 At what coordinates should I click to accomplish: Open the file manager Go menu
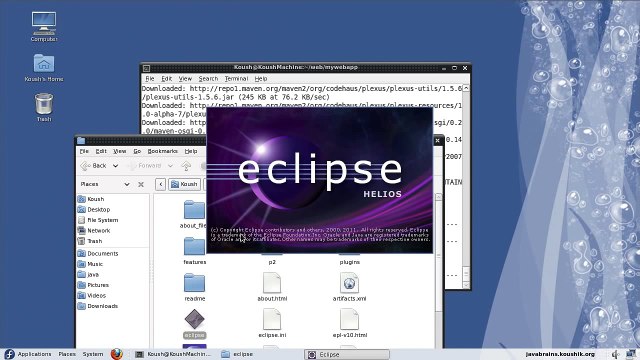(x=137, y=151)
